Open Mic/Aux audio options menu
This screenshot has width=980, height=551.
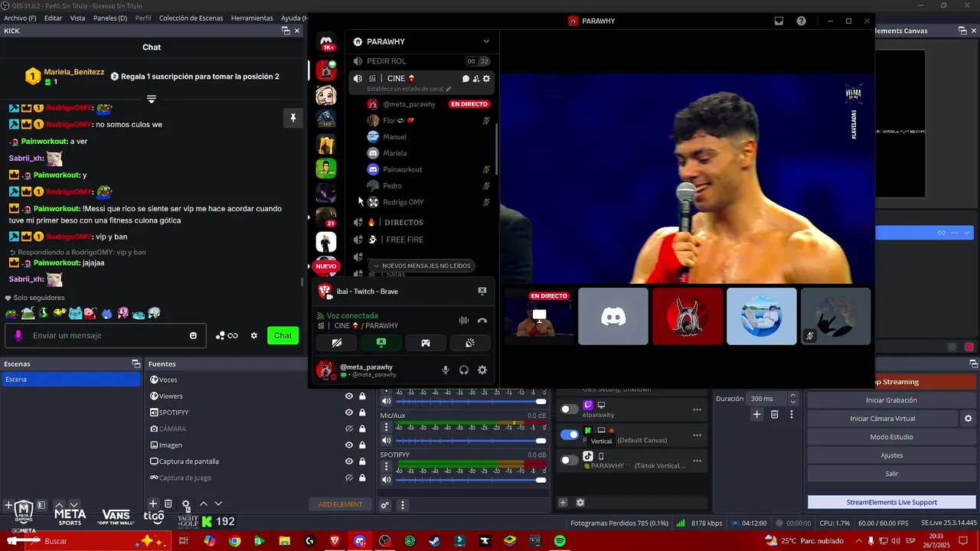pyautogui.click(x=387, y=428)
